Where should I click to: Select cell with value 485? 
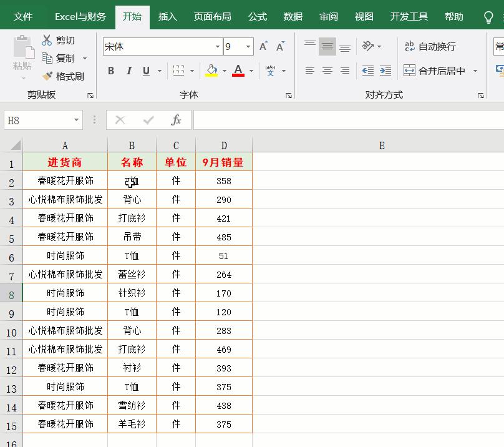pos(224,237)
